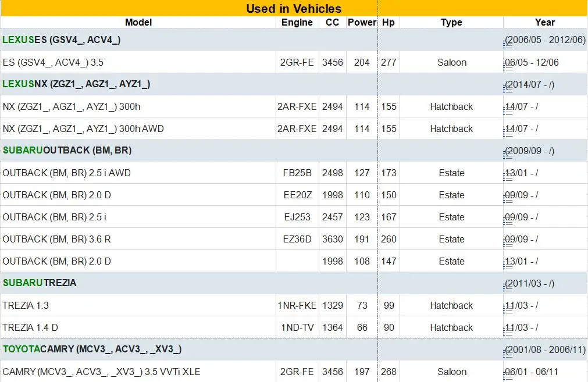
Task: Click the SUBARU OUTBACK (BM, BR) group row
Action: tap(294, 151)
